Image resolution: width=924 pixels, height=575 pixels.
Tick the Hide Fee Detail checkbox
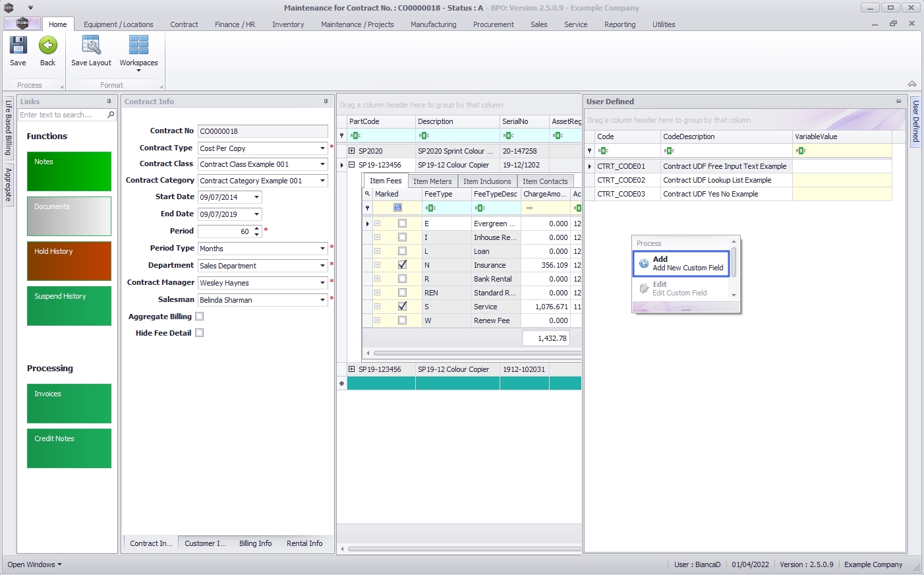pyautogui.click(x=200, y=333)
